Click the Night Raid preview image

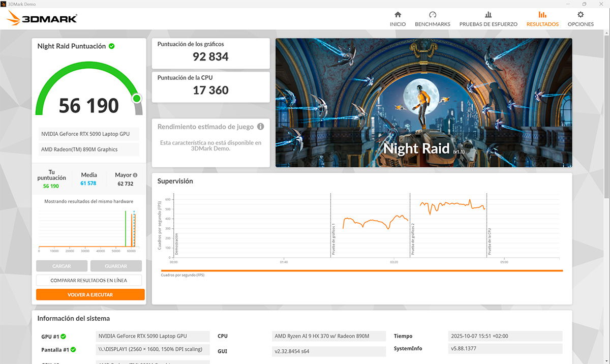[x=423, y=102]
